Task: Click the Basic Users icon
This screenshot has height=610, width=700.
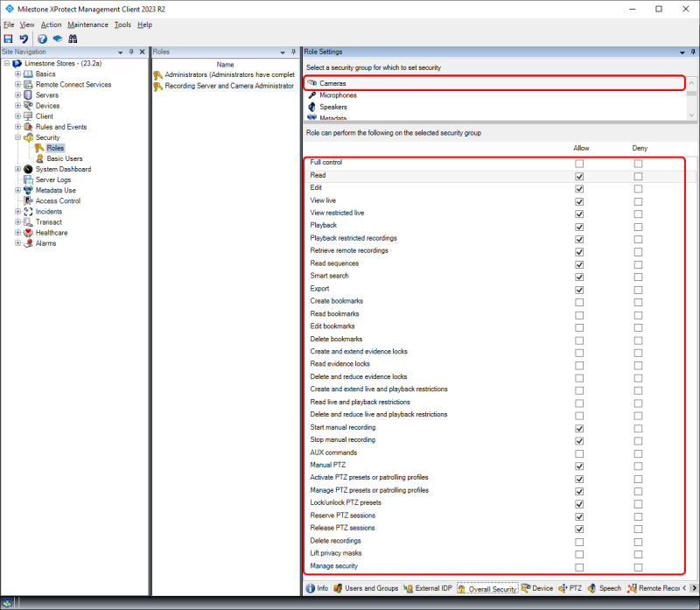Action: 39,158
